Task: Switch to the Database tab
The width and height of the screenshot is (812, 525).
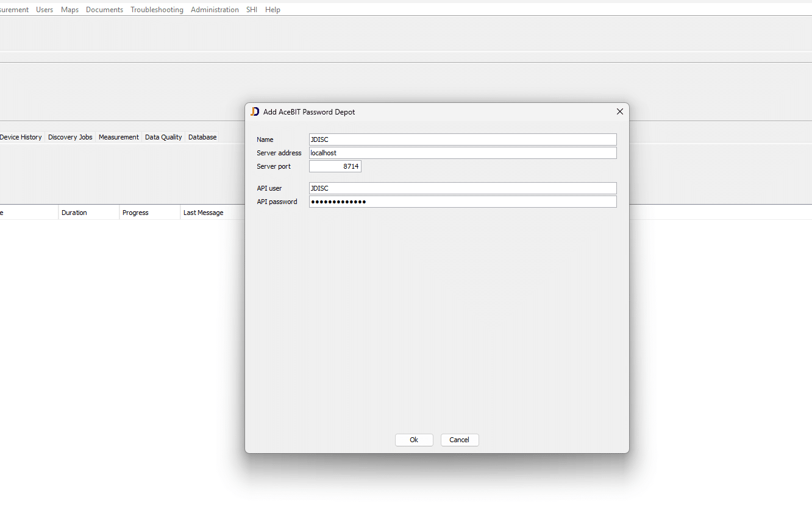Action: pyautogui.click(x=202, y=137)
